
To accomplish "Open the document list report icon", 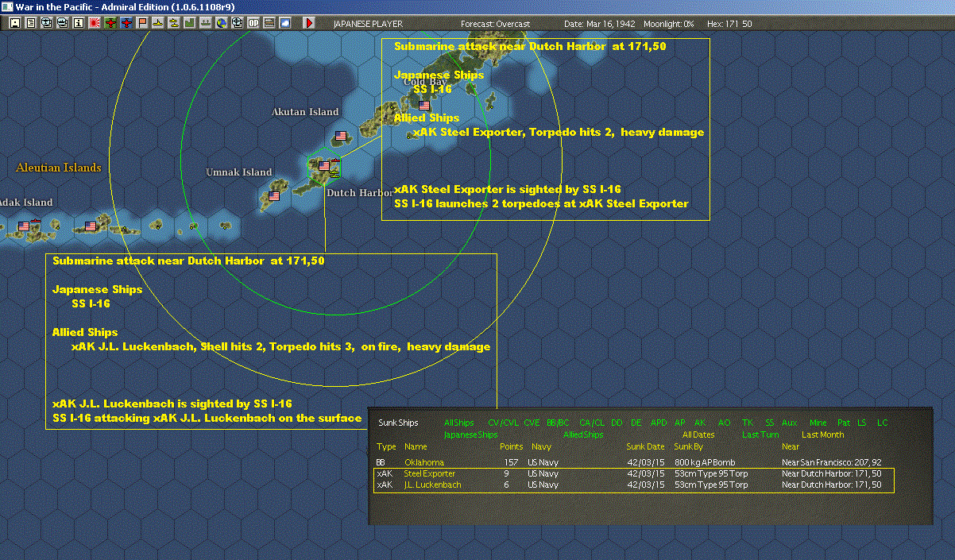I will click(x=31, y=23).
